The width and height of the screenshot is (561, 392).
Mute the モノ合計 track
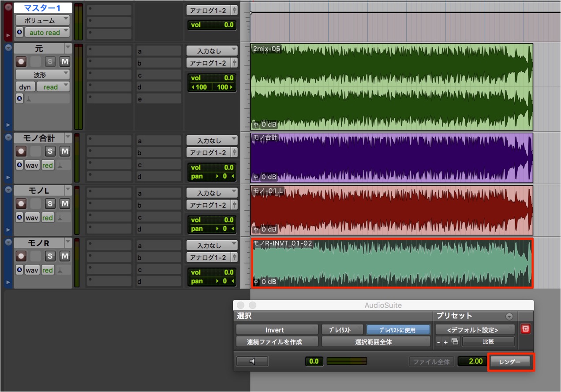tap(65, 151)
